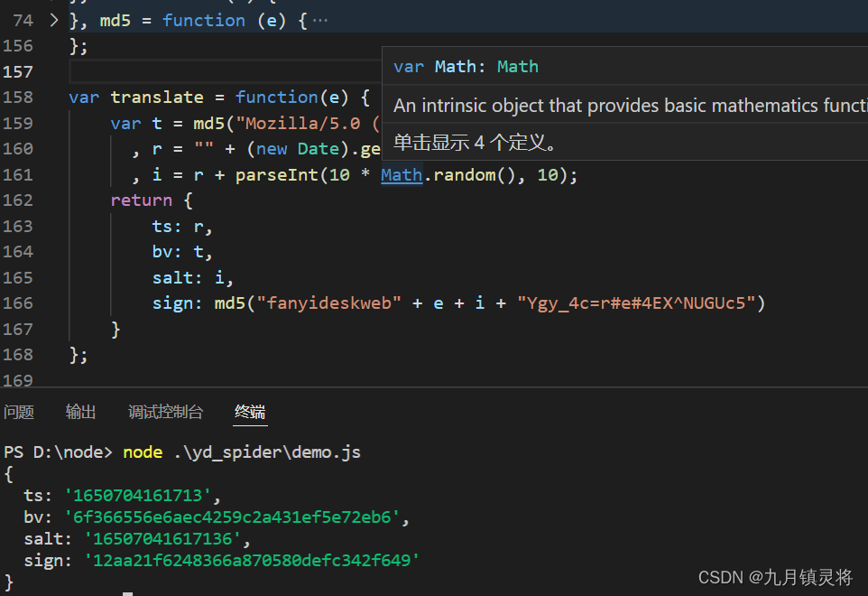Click the PS D:\node> terminal prompt
The image size is (868, 596).
[x=58, y=452]
